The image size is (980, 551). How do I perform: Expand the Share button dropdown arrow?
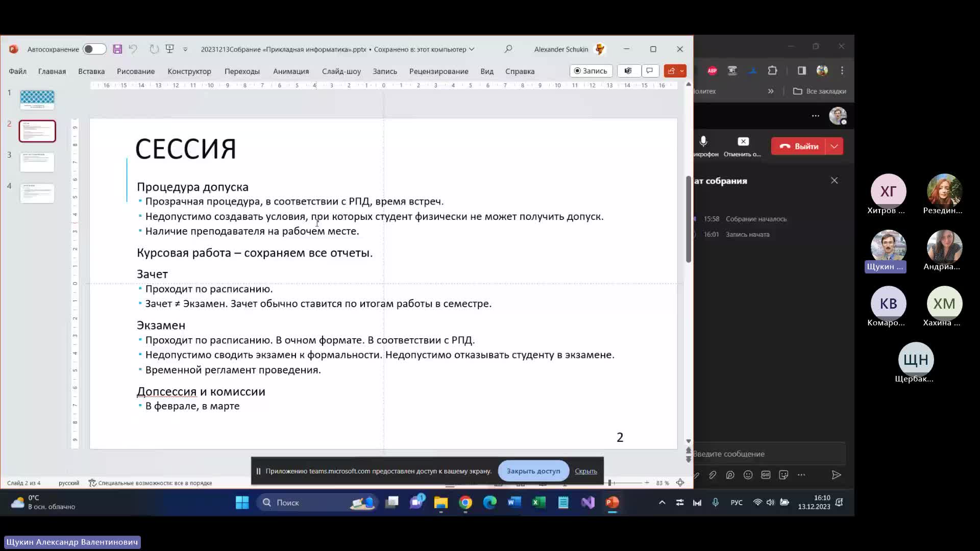(x=682, y=71)
